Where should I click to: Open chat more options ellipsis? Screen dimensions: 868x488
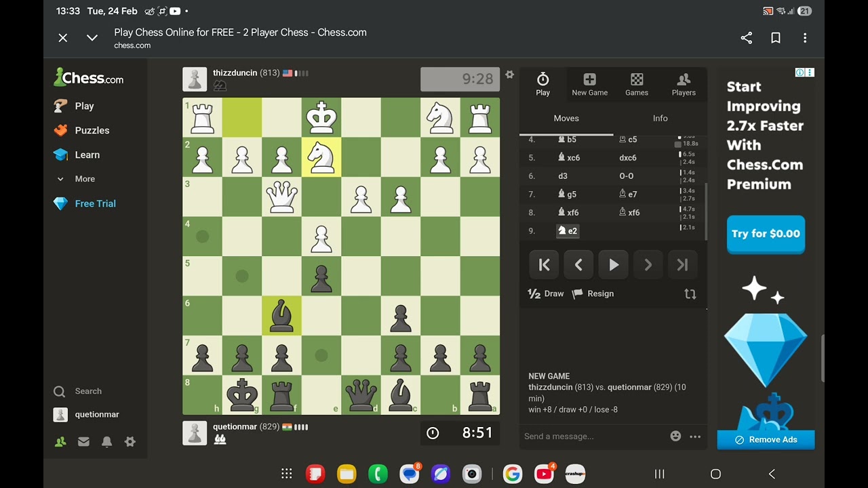[695, 436]
